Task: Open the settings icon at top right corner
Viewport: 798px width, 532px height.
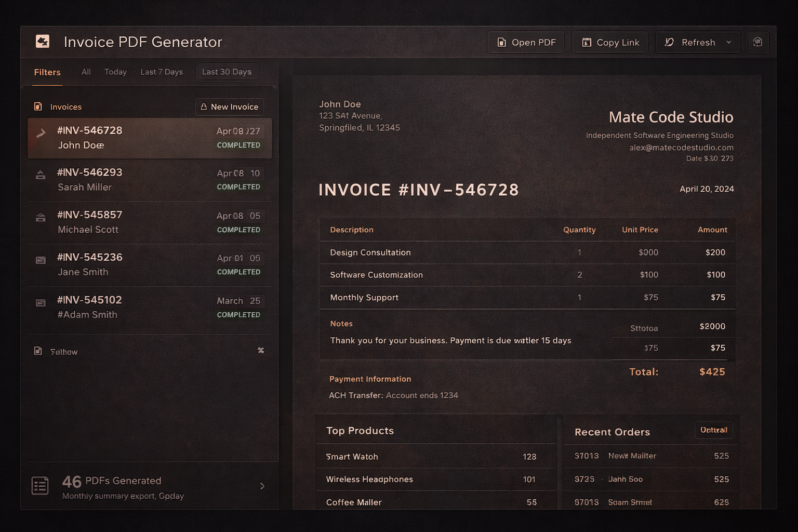Action: pos(757,42)
